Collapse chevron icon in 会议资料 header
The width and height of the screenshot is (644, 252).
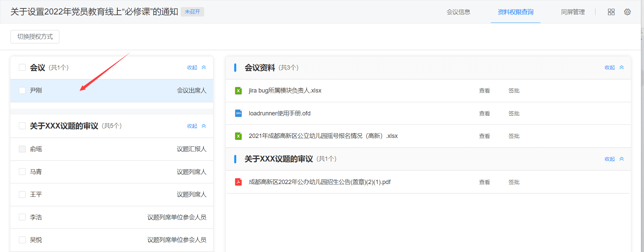(621, 67)
